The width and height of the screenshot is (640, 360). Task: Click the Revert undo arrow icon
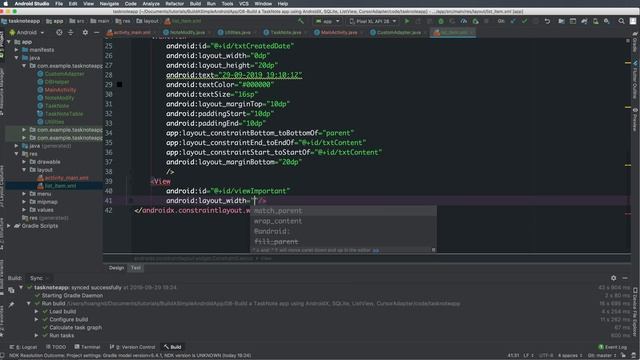(547, 21)
